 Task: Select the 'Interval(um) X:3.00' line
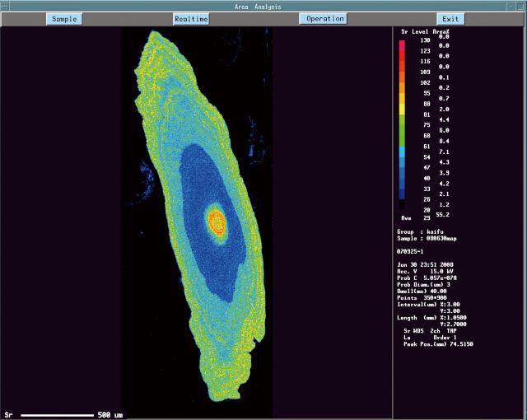pyautogui.click(x=428, y=305)
